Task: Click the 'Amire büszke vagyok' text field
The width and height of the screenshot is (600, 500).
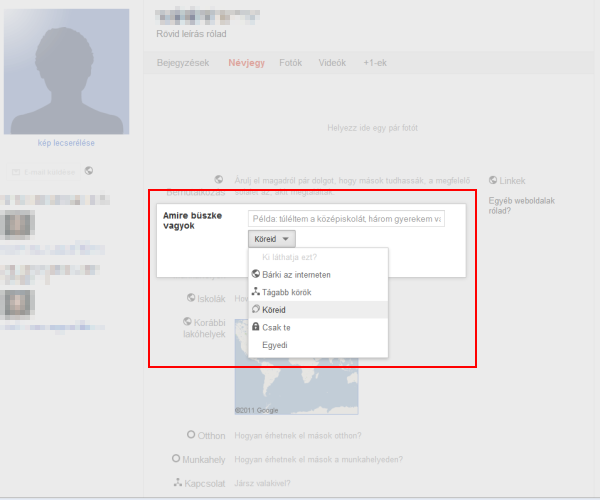Action: 346,218
